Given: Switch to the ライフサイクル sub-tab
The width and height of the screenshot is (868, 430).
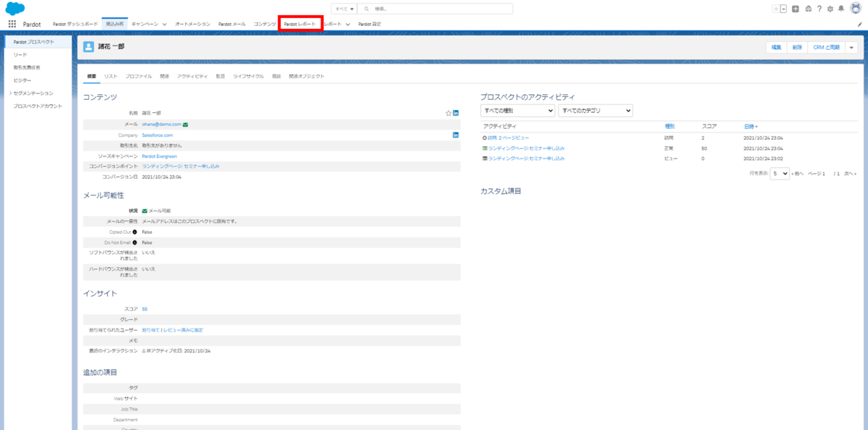Looking at the screenshot, I should [x=248, y=76].
